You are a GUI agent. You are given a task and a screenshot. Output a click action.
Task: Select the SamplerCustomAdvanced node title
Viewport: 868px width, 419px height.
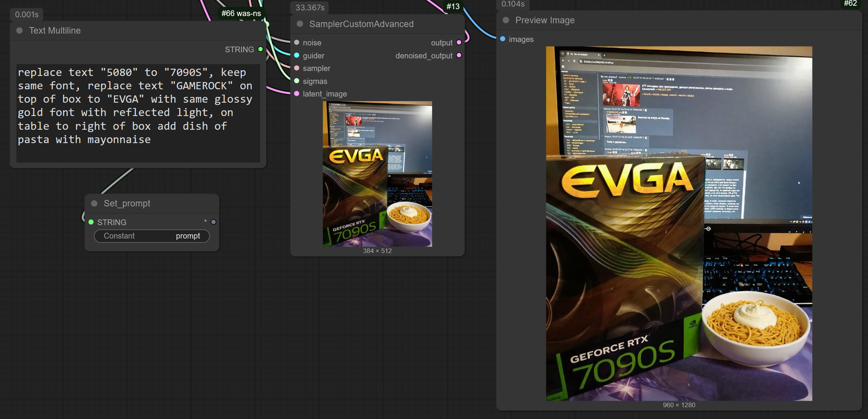(361, 24)
